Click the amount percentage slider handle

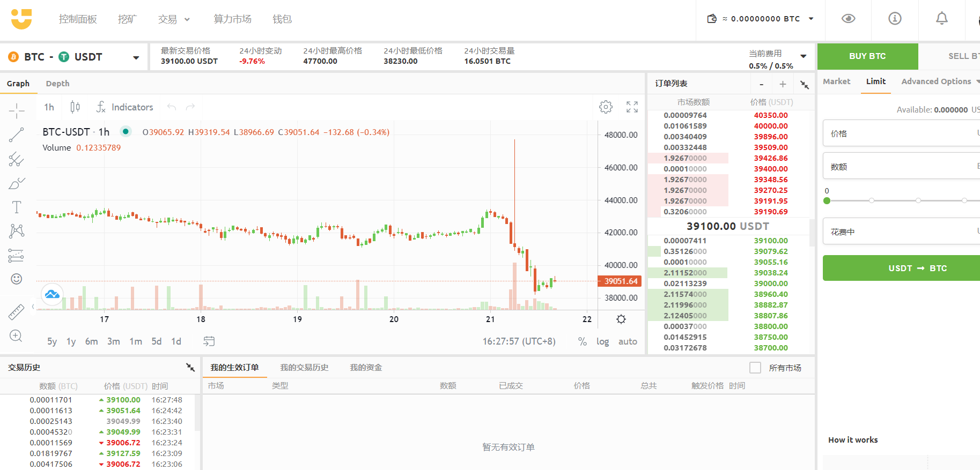(x=827, y=200)
